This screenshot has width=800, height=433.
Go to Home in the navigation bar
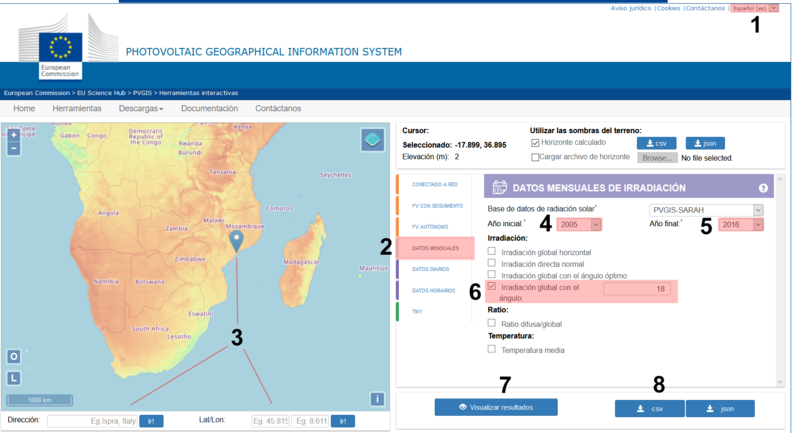click(x=24, y=108)
